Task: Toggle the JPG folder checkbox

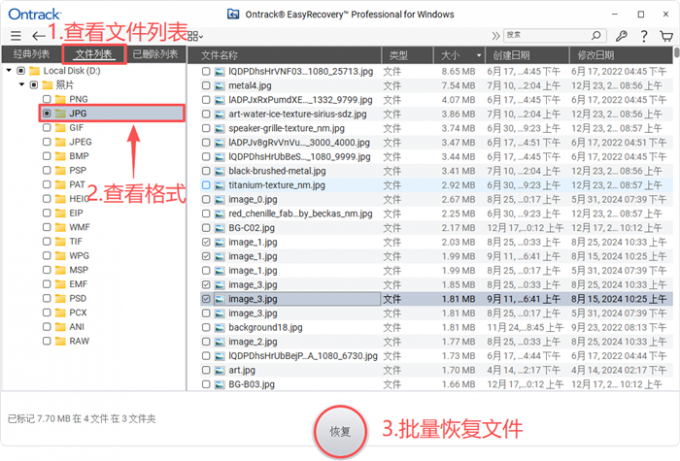Action: click(47, 113)
